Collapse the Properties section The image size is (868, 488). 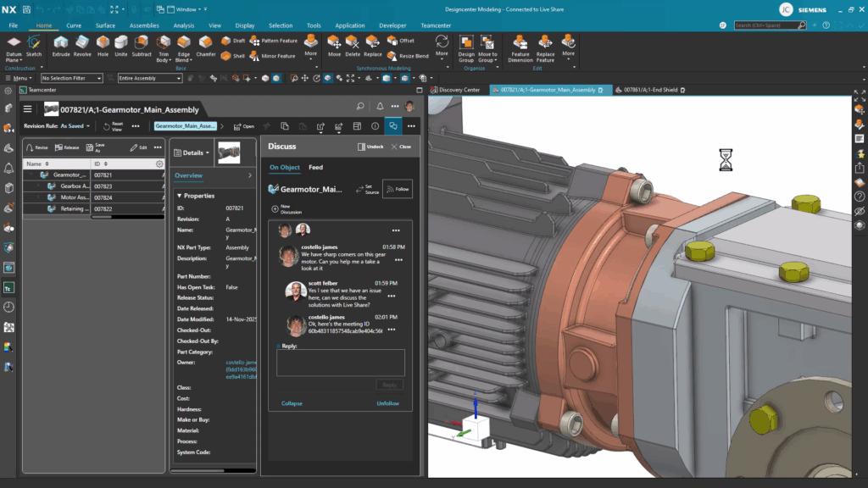coord(180,196)
